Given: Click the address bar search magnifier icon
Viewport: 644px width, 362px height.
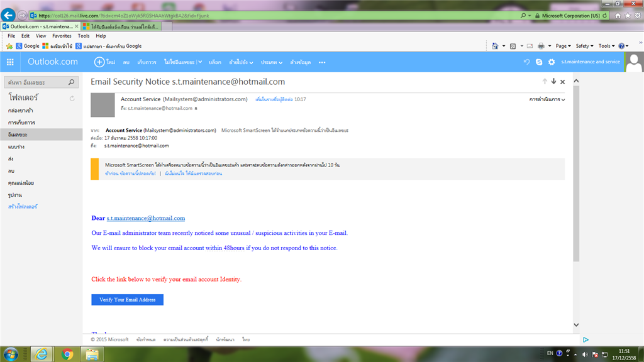Looking at the screenshot, I should (523, 16).
